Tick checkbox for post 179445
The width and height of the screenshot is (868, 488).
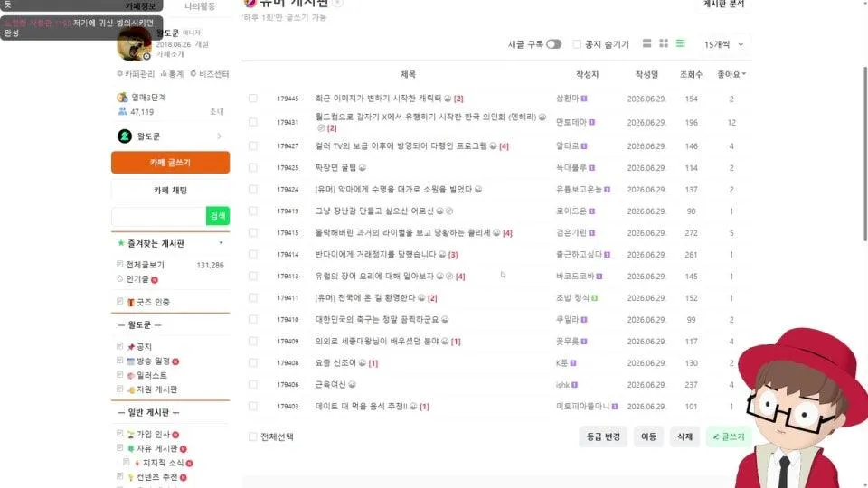(253, 98)
